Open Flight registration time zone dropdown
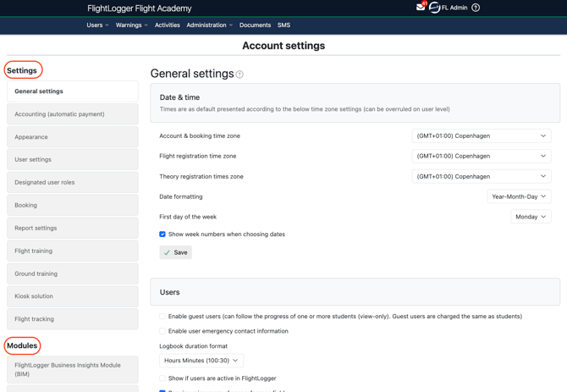 pos(482,157)
